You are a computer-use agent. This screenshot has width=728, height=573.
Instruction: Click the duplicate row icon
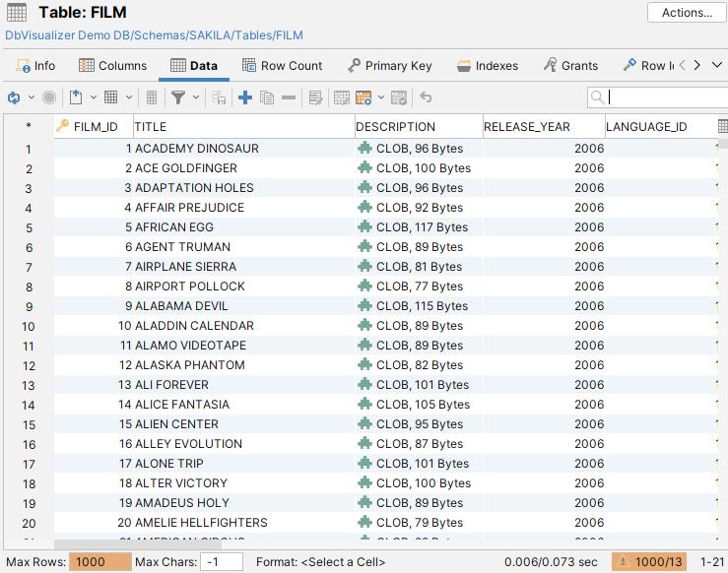pyautogui.click(x=266, y=97)
